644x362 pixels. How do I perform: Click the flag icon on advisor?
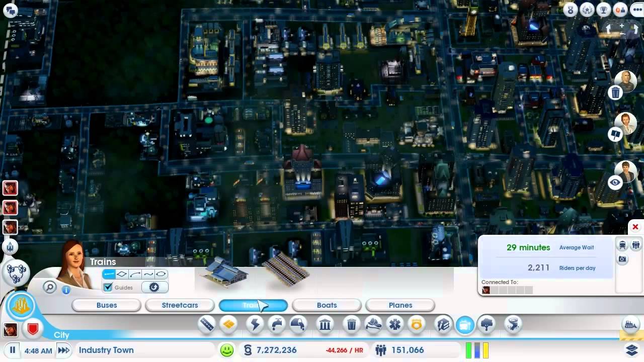coord(615,134)
